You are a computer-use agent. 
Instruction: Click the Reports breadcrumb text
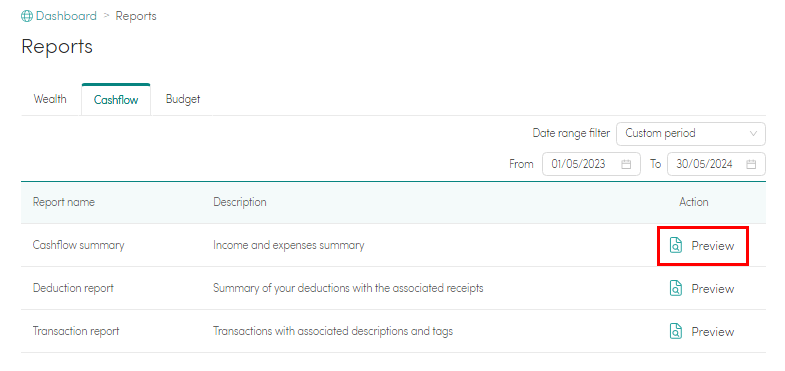point(136,16)
